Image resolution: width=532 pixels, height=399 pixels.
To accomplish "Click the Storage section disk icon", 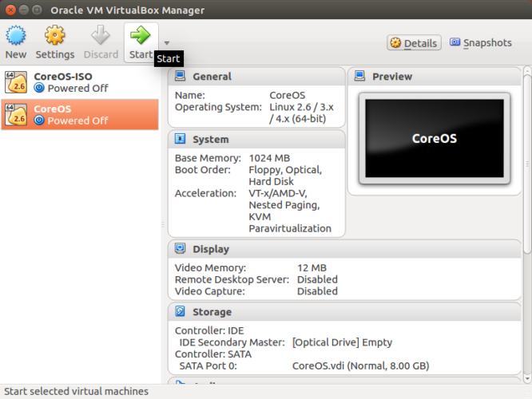I will click(181, 312).
